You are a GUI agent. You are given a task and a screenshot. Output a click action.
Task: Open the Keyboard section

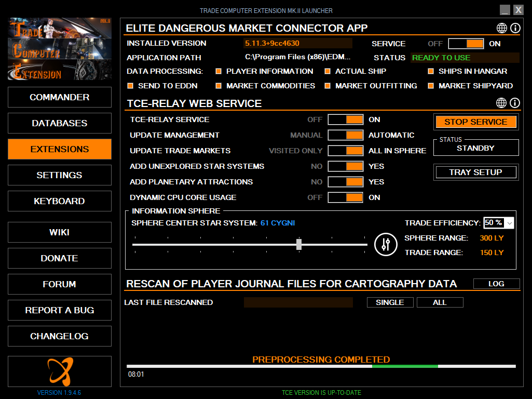[60, 201]
